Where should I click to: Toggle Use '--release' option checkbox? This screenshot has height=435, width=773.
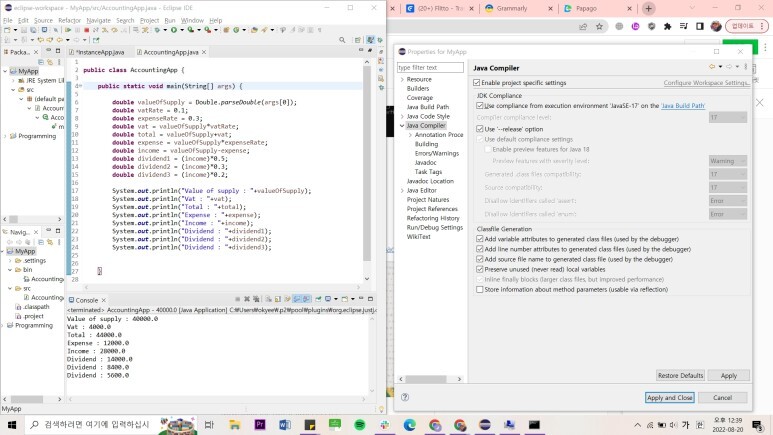point(480,129)
